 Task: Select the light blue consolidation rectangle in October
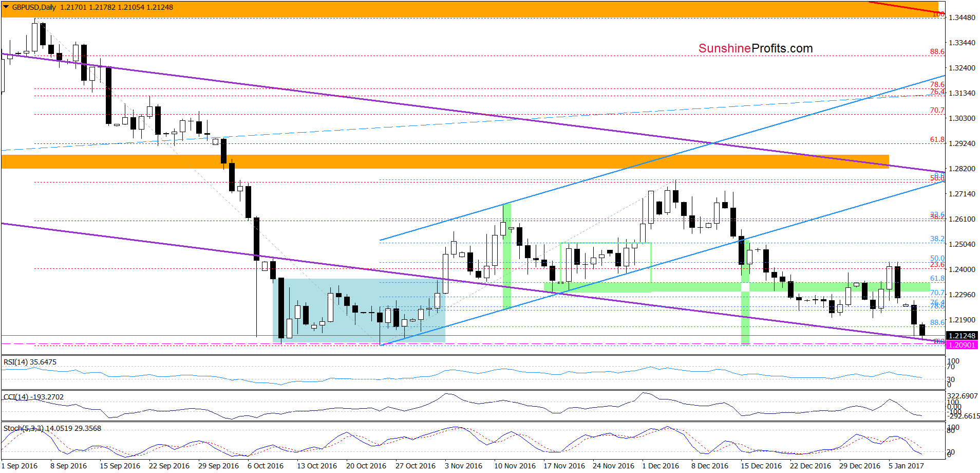click(x=359, y=311)
